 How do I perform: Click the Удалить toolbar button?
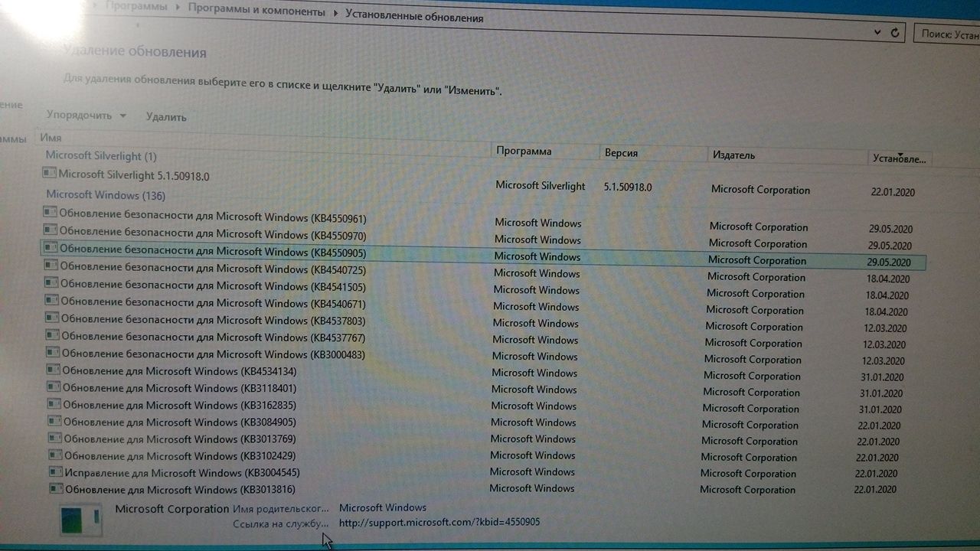tap(166, 117)
